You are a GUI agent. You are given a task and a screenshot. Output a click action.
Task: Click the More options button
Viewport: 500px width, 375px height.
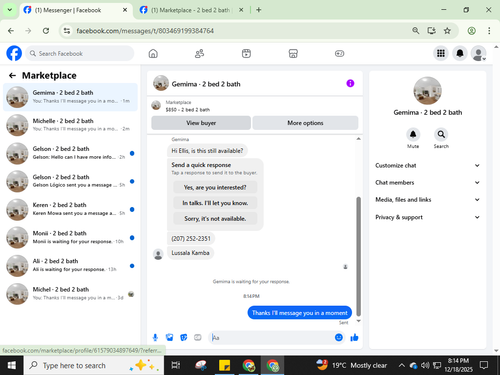[x=305, y=123]
